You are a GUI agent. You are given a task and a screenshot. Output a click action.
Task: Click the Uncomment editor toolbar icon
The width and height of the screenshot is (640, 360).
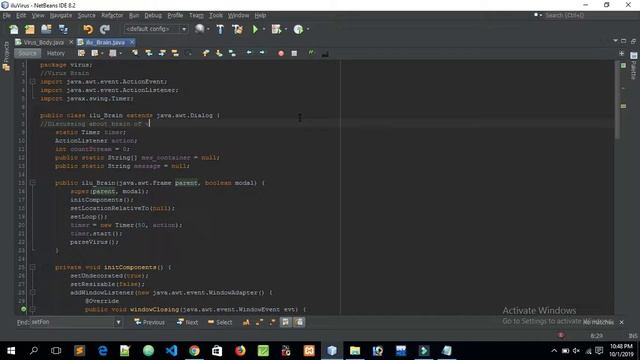[325, 53]
